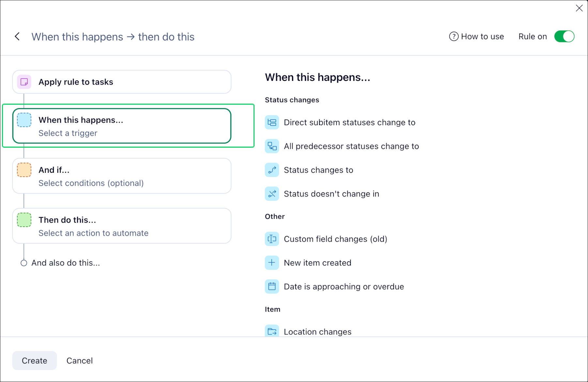The image size is (588, 382).
Task: Open the Apply rule to tasks step
Action: pyautogui.click(x=122, y=82)
